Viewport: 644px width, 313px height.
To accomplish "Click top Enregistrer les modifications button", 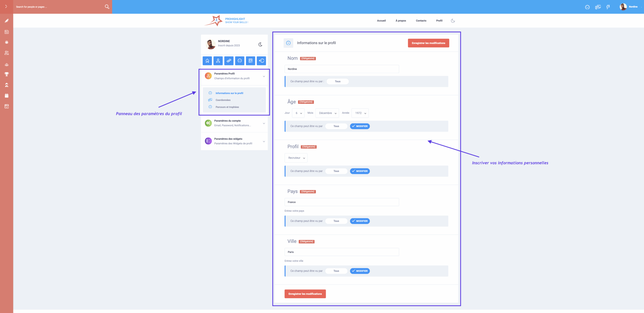I will (x=428, y=43).
